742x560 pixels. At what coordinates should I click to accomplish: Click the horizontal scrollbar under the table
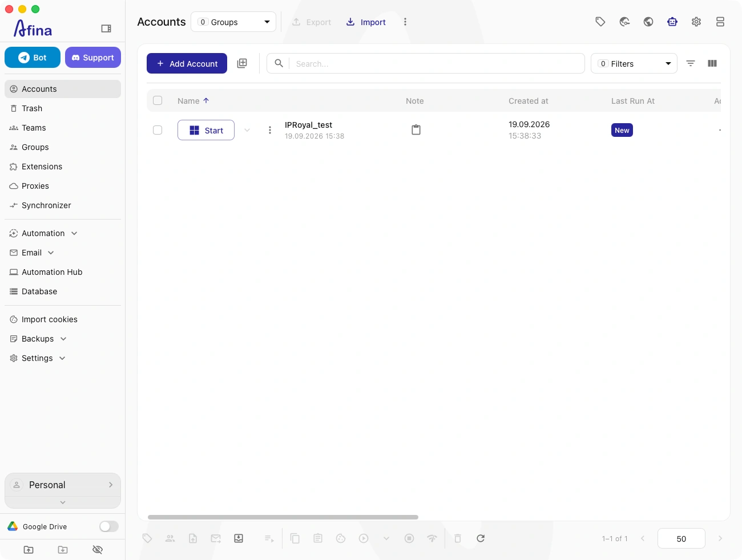point(283,517)
